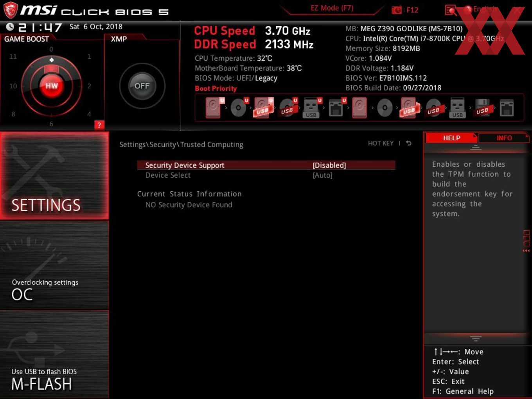
Task: Click the XMP label
Action: click(119, 39)
